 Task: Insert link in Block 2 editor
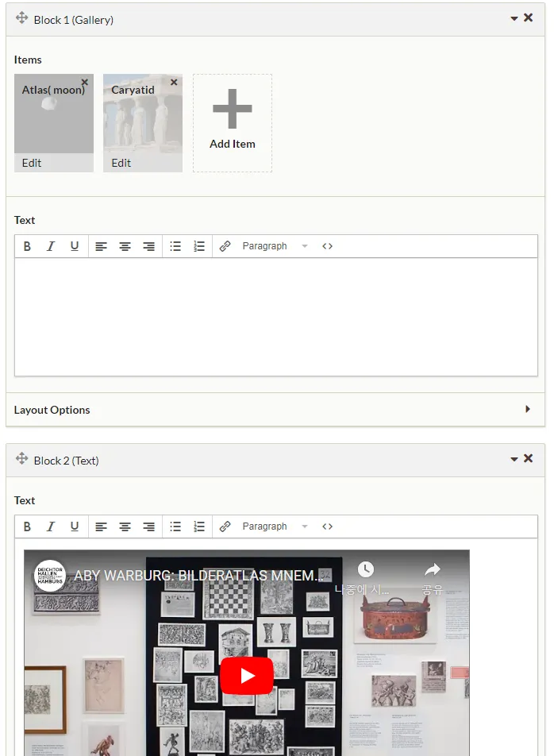[225, 526]
